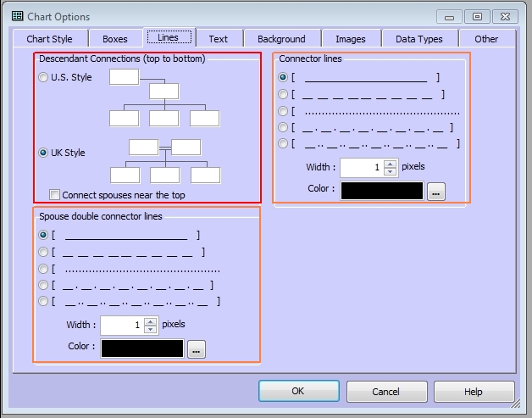Click the Spouse double connector Width field
Screen dimensions: 532x418
[x=122, y=325]
